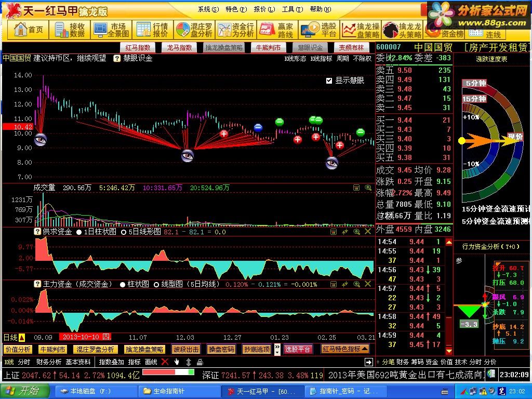Toggle the 5分钟 speed gauge label
The height and width of the screenshot is (399, 532).
pyautogui.click(x=475, y=83)
